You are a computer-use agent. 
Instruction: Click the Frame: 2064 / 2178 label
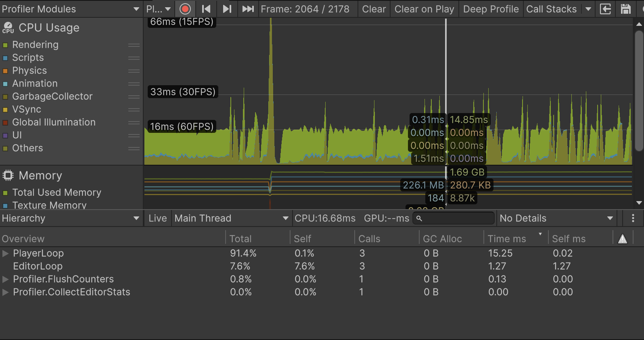click(x=305, y=9)
